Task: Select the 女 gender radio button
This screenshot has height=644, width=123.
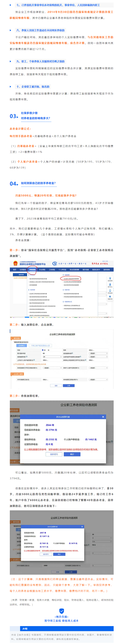Action: pyautogui.click(x=46, y=350)
